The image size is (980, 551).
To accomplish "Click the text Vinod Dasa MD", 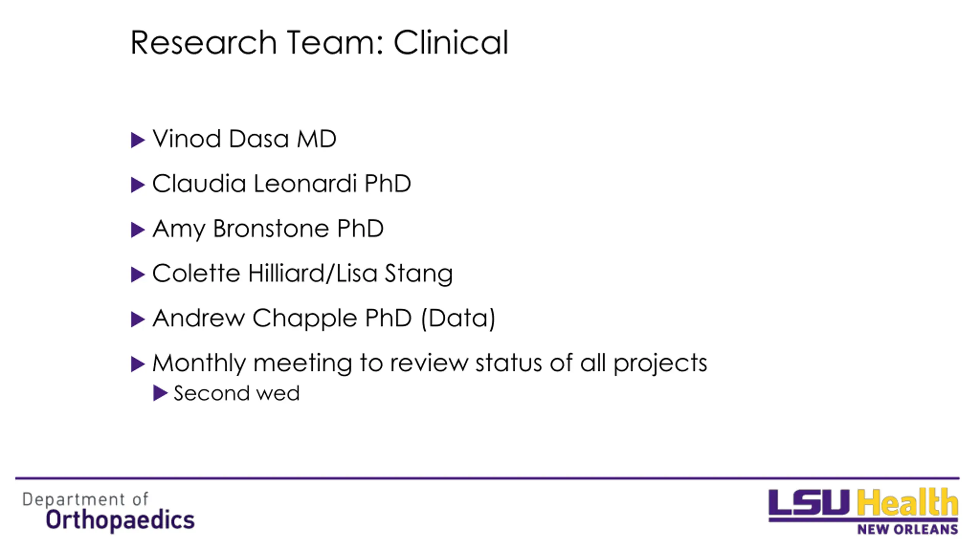I will coord(244,139).
